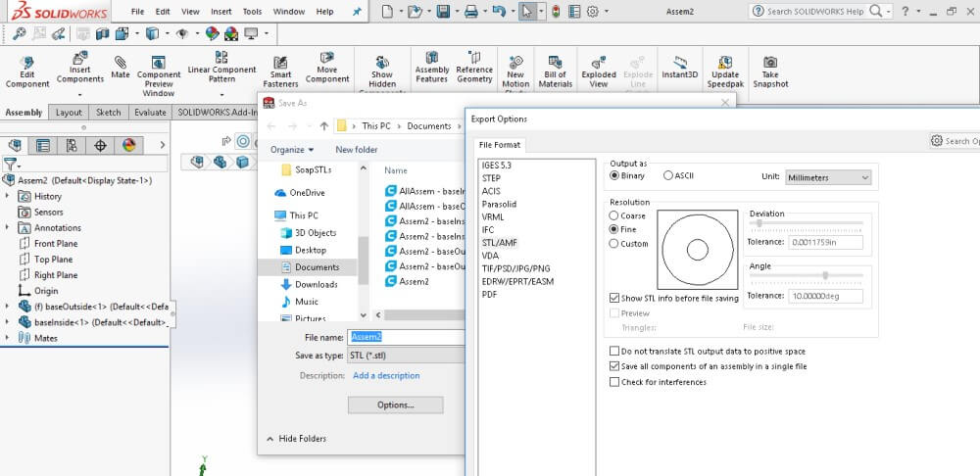Choose Linear Component Pattern tool
This screenshot has width=980, height=476.
click(221, 68)
